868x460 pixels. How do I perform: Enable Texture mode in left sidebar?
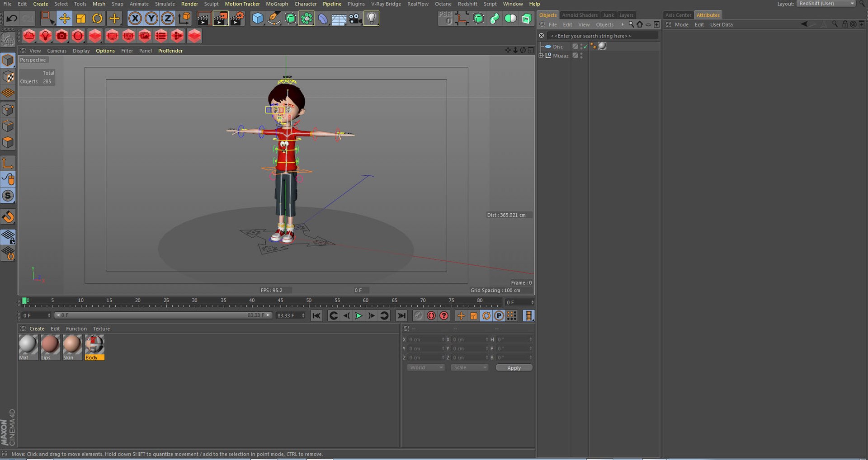(x=8, y=77)
